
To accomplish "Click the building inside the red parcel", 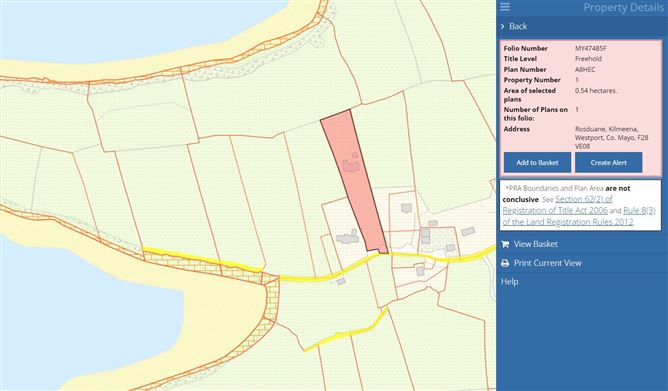I will click(351, 165).
